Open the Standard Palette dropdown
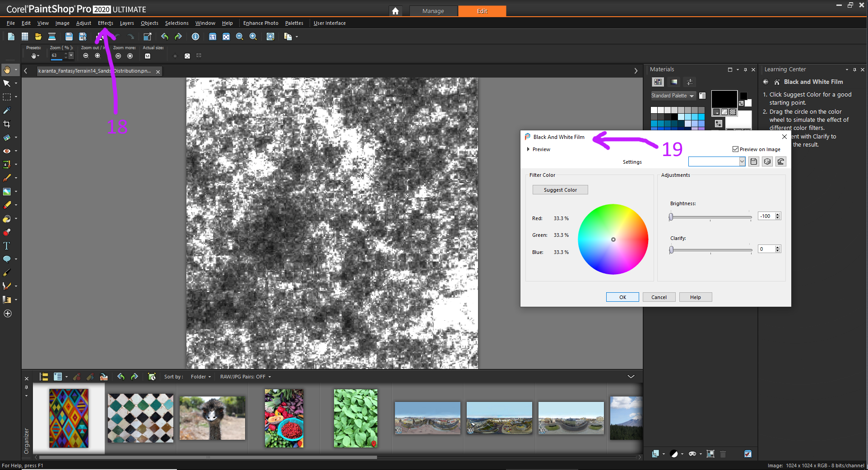This screenshot has width=868, height=470. point(673,96)
